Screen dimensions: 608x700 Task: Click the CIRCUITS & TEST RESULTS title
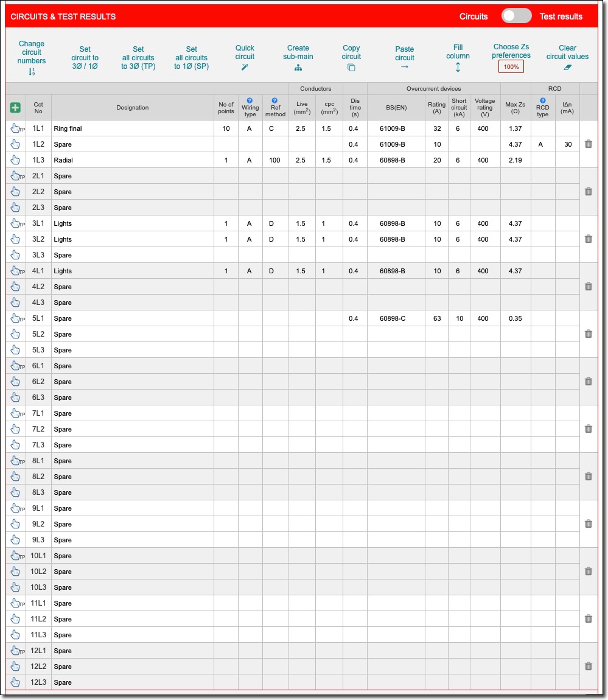coord(63,16)
